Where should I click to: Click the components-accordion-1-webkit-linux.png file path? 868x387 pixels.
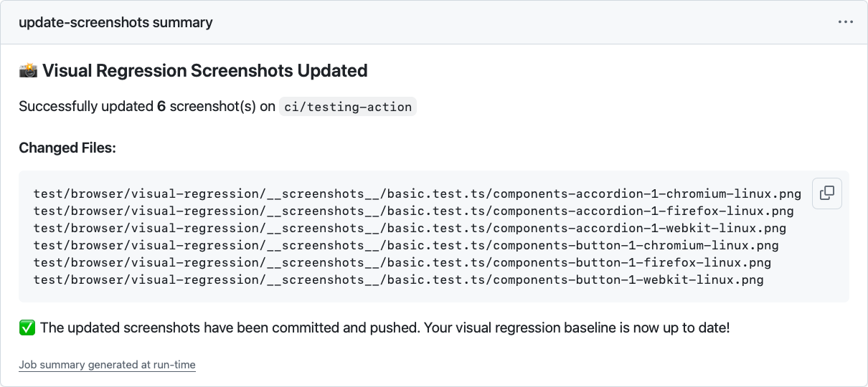click(x=410, y=228)
